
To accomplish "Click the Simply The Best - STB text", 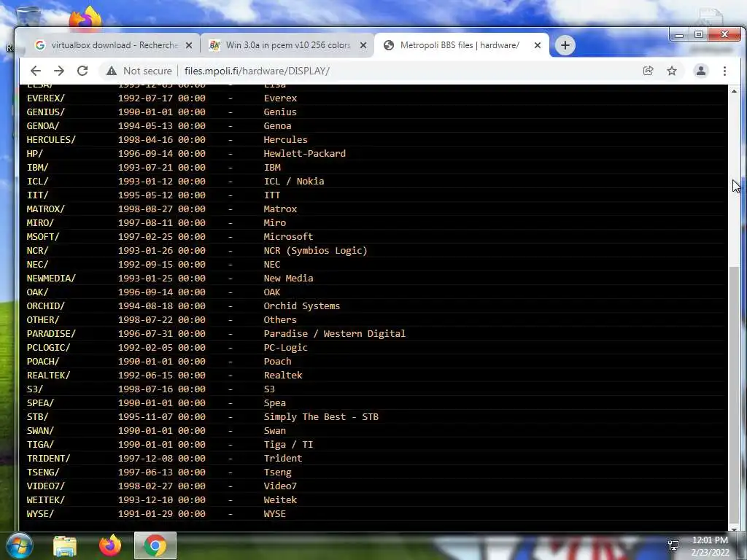I will [x=321, y=416].
